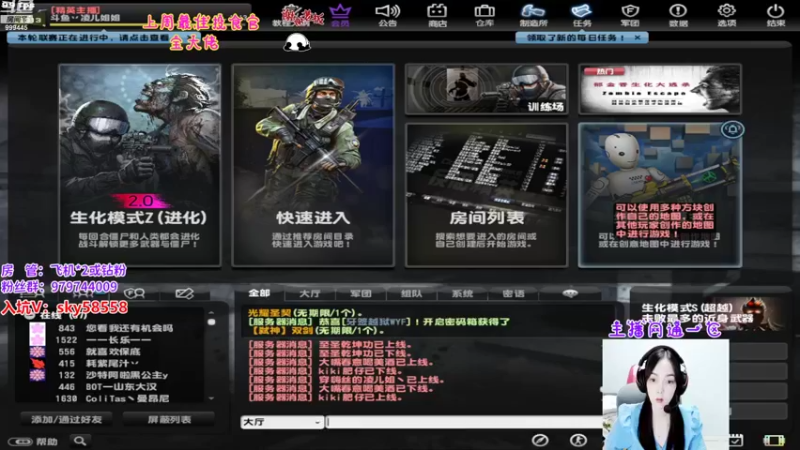Screen dimensions: 800x450
Task: Click the panda mascot icon
Action: pyautogui.click(x=296, y=43)
